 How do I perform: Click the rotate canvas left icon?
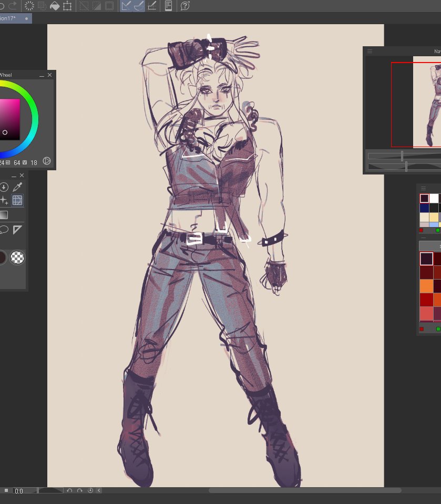69,490
